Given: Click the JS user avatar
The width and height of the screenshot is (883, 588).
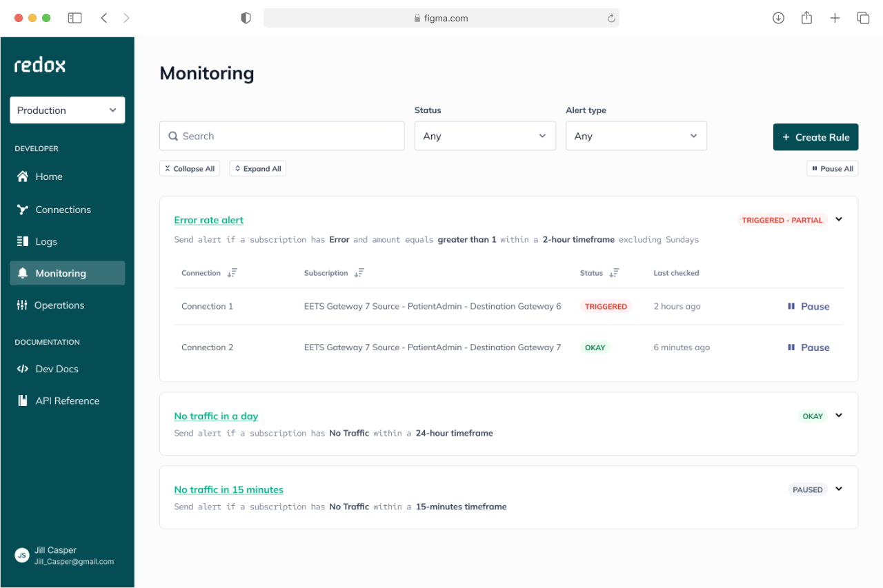Looking at the screenshot, I should click(x=22, y=555).
